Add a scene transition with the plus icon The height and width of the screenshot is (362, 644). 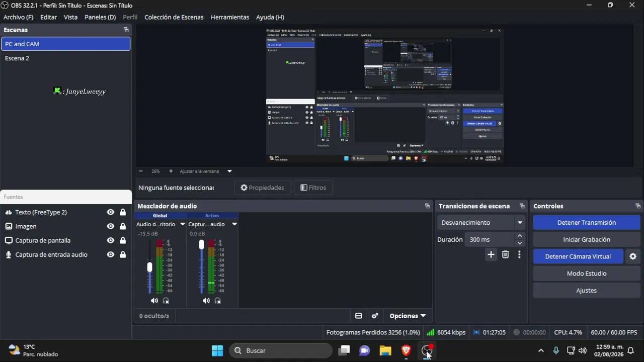pos(491,254)
